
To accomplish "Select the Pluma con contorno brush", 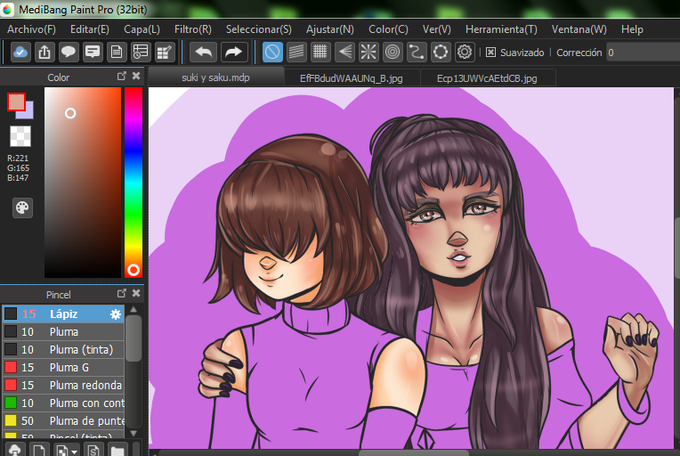I will point(63,403).
